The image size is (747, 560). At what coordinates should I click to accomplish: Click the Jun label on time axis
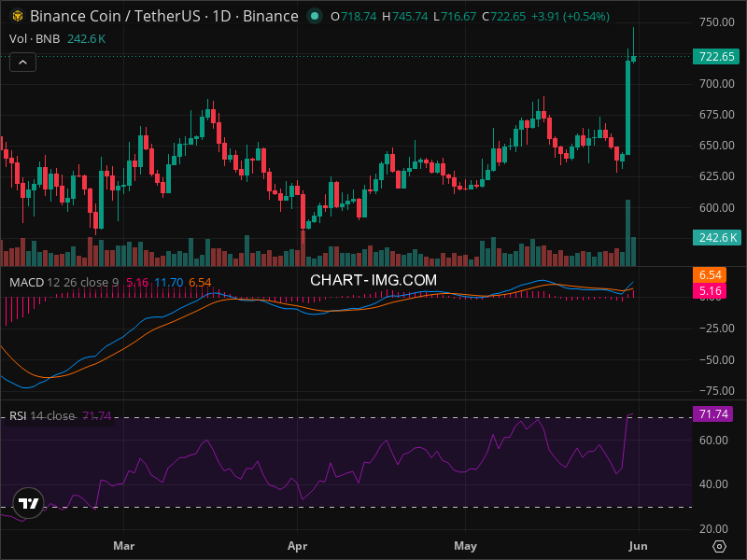[x=638, y=546]
